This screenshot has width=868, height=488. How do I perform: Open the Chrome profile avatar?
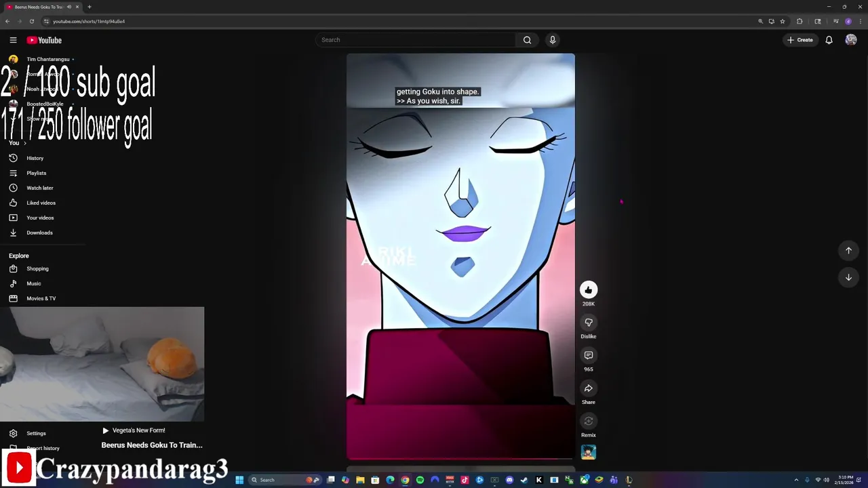pos(848,21)
